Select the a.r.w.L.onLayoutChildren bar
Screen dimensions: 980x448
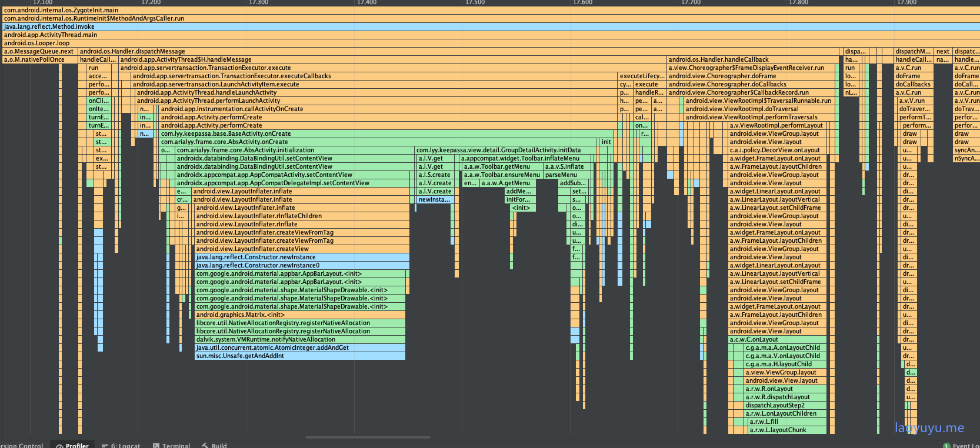click(785, 413)
